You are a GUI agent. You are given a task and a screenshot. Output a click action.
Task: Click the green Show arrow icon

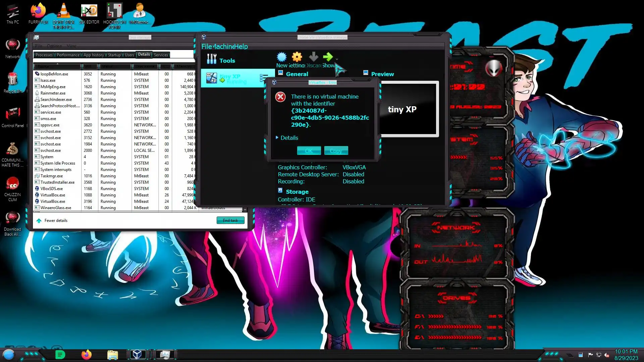(x=328, y=57)
